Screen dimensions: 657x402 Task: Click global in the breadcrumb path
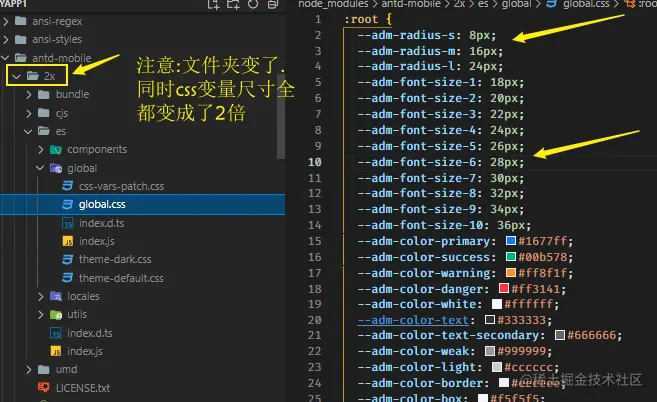[516, 4]
